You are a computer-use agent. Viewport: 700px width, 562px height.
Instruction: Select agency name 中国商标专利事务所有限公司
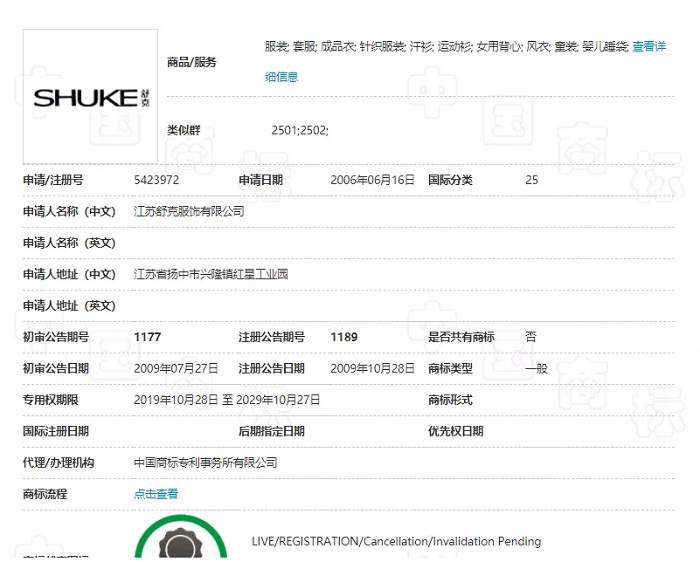pos(205,462)
